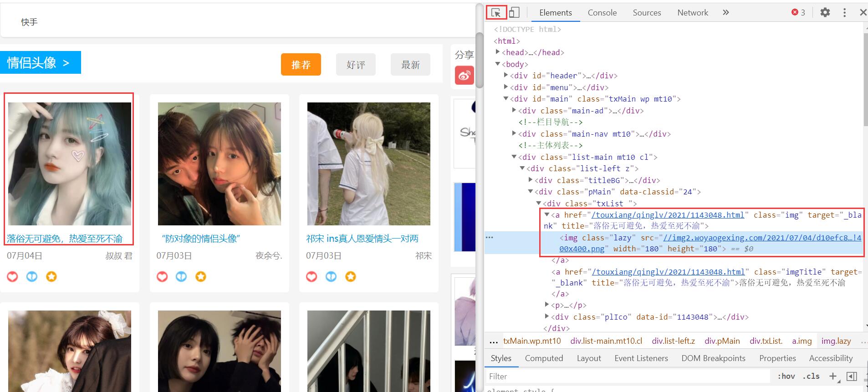Viewport: 868px width, 392px height.
Task: Click the red error count badge
Action: [798, 13]
